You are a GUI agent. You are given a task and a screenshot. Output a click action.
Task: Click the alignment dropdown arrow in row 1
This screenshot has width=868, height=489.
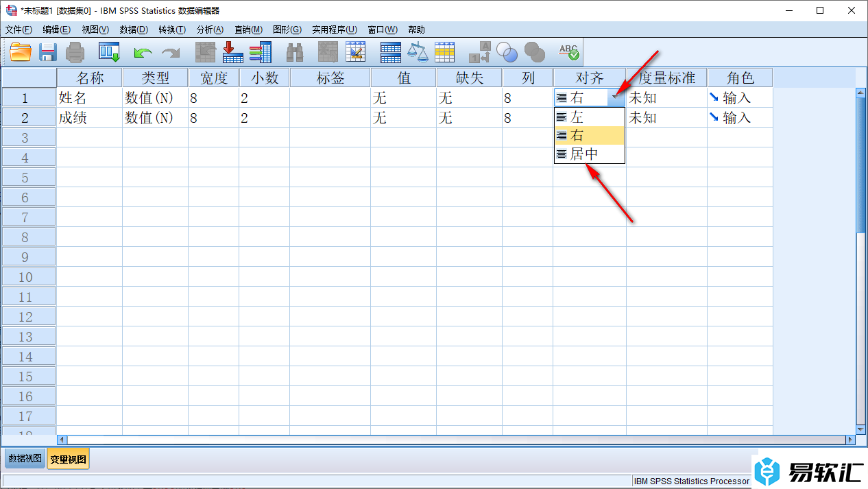(616, 98)
